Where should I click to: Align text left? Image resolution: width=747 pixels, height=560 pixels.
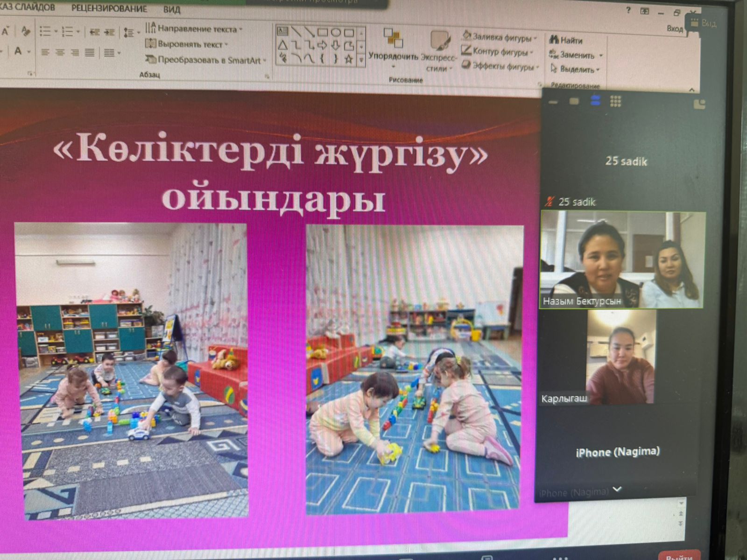45,52
